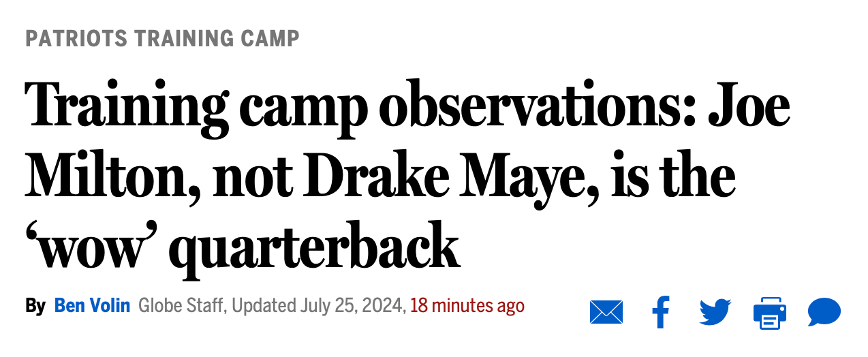Print the article using the printer icon
The width and height of the screenshot is (868, 357).
pos(769,313)
